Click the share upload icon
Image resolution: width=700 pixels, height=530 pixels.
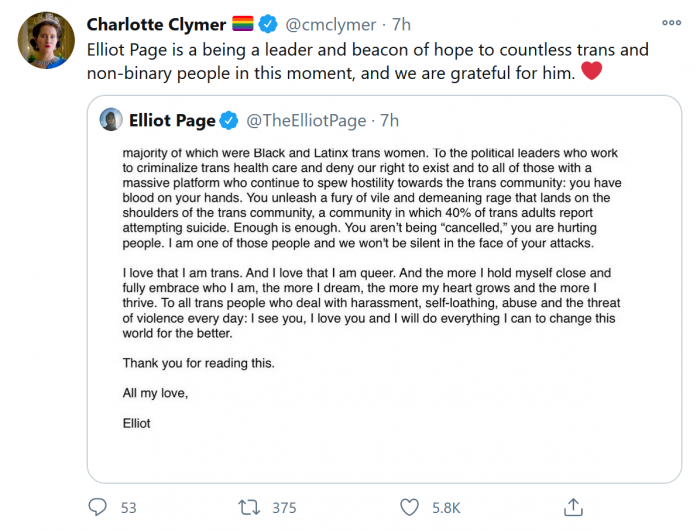click(x=574, y=507)
